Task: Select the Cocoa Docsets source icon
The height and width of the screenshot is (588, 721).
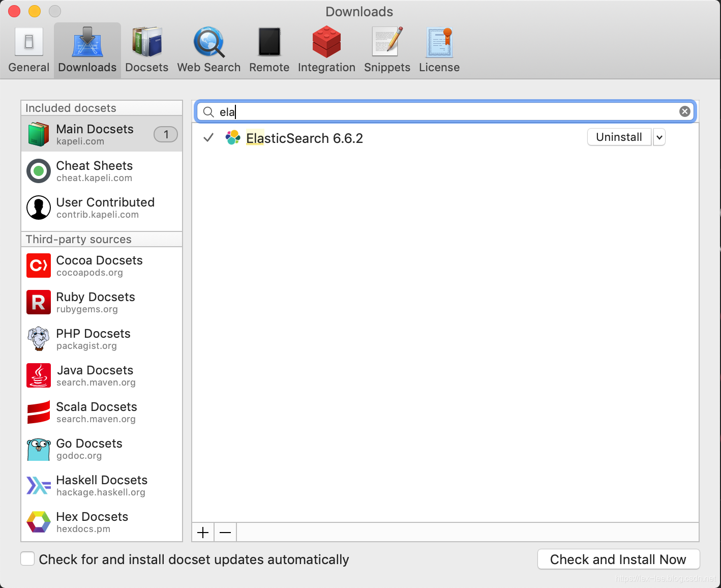Action: click(39, 266)
